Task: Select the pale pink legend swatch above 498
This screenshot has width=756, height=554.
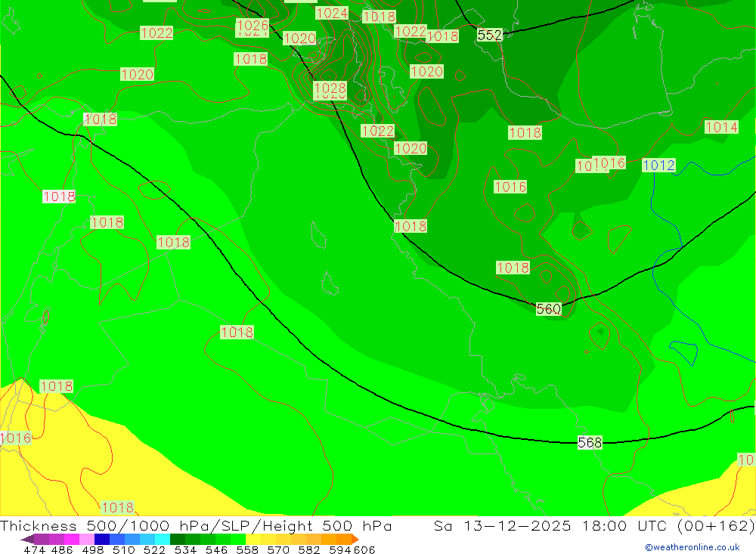Action: pos(87,539)
